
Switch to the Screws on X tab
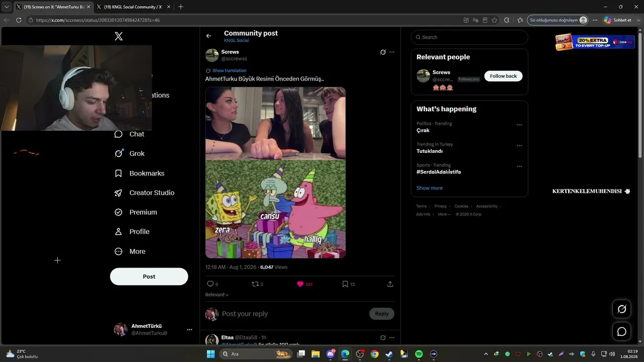[x=53, y=7]
